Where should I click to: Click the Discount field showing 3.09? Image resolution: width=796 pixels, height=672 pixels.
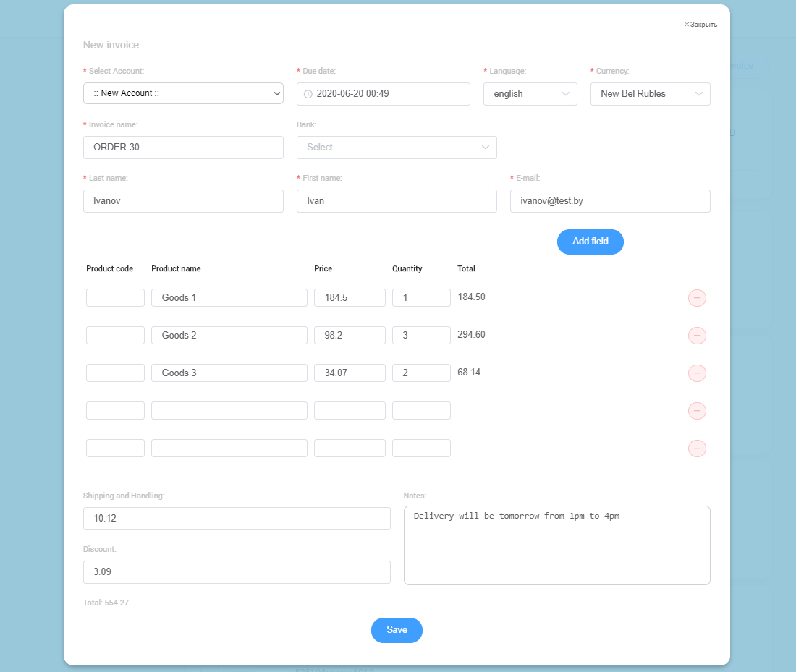(x=237, y=571)
